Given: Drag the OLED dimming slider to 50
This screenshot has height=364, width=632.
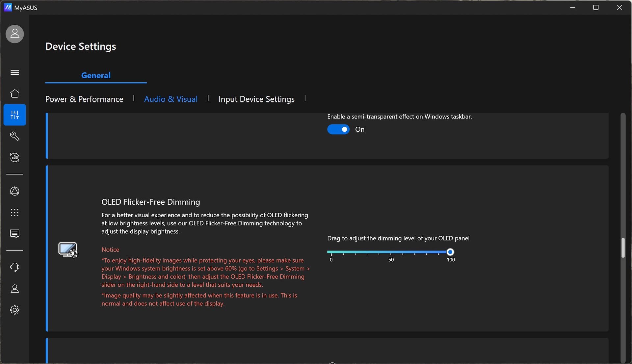Looking at the screenshot, I should pyautogui.click(x=390, y=252).
